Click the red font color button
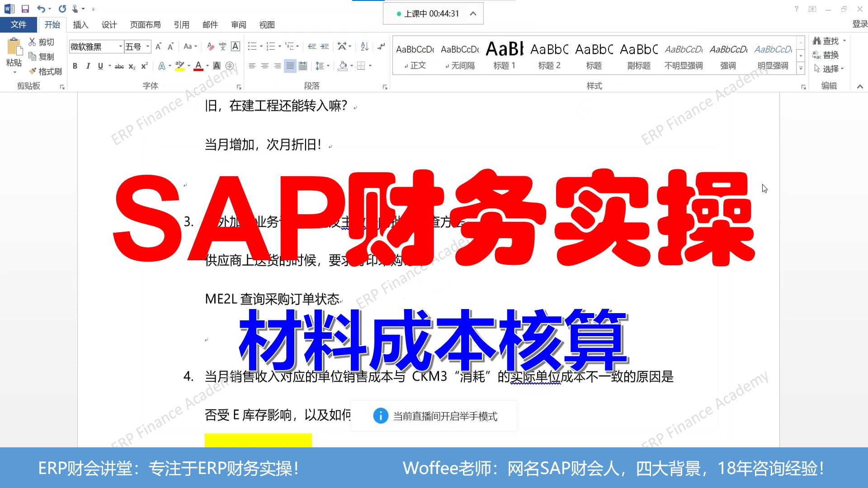868x488 pixels. (x=198, y=66)
